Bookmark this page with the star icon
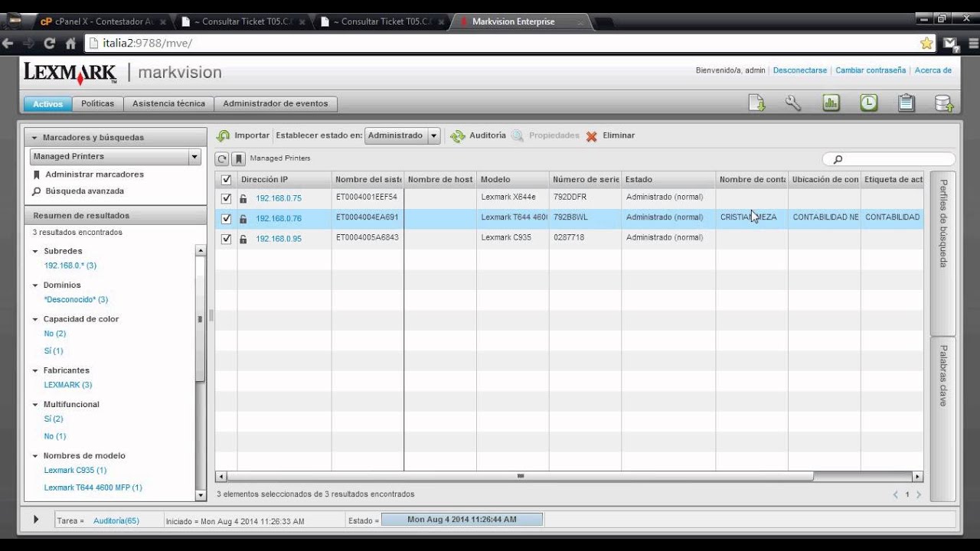Viewport: 980px width, 551px height. click(926, 44)
